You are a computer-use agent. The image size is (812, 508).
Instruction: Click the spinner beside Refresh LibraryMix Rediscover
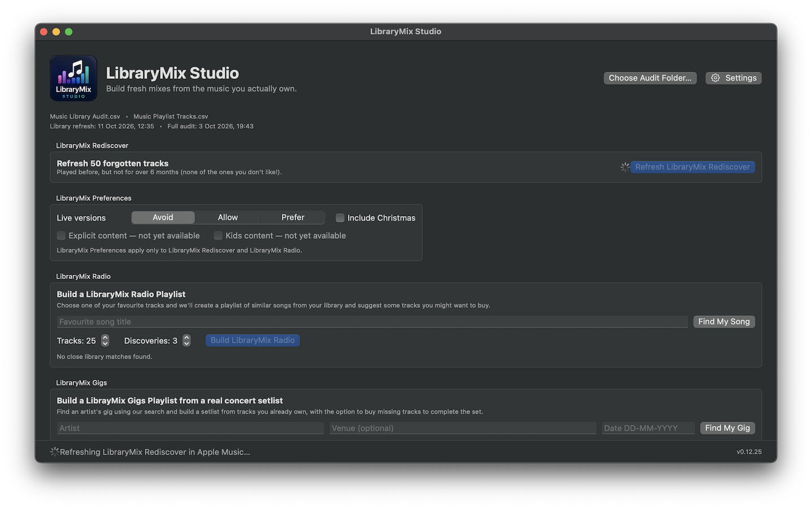tap(625, 167)
